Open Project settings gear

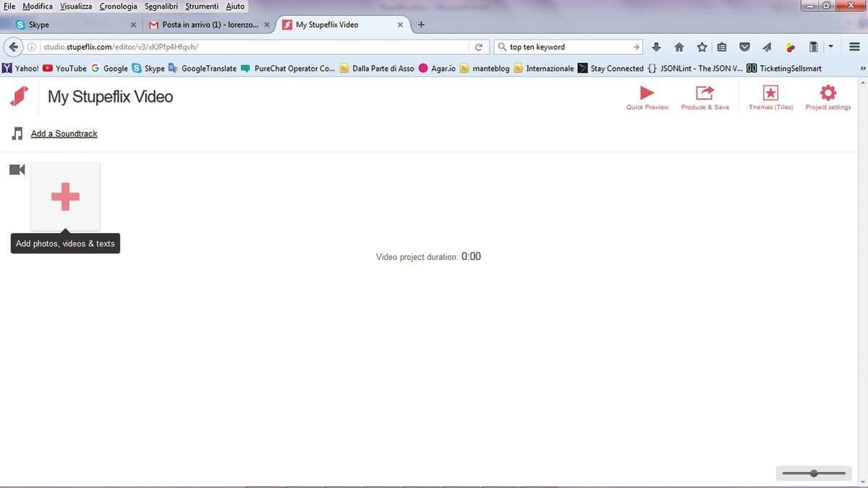pyautogui.click(x=828, y=98)
